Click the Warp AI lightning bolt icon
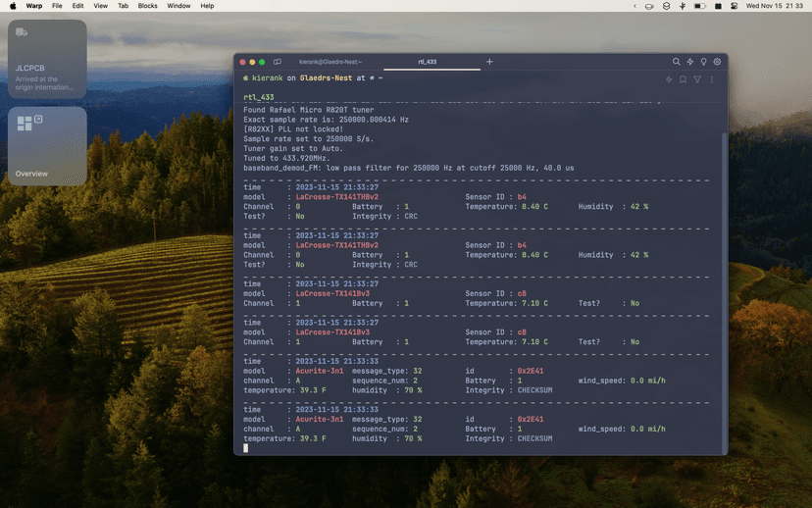The height and width of the screenshot is (508, 812). pyautogui.click(x=689, y=62)
